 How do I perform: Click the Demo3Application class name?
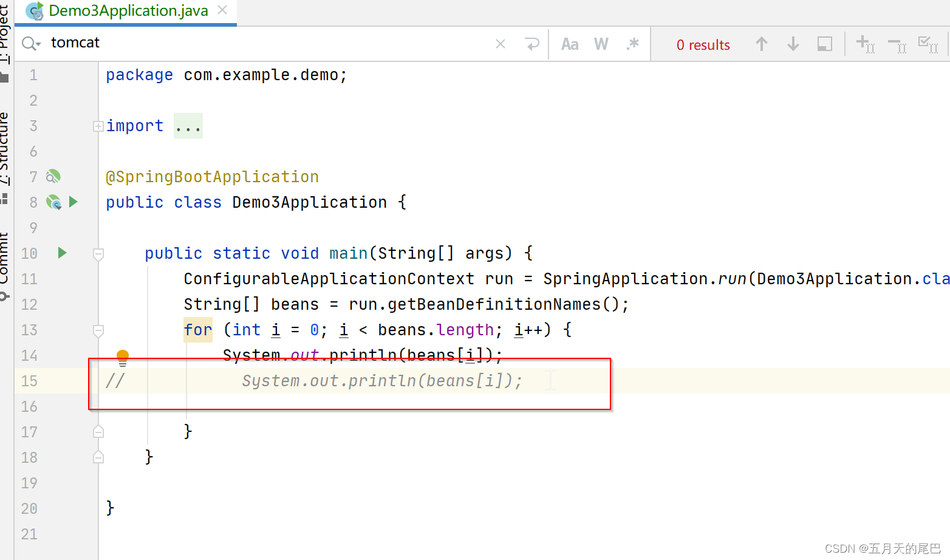click(310, 202)
